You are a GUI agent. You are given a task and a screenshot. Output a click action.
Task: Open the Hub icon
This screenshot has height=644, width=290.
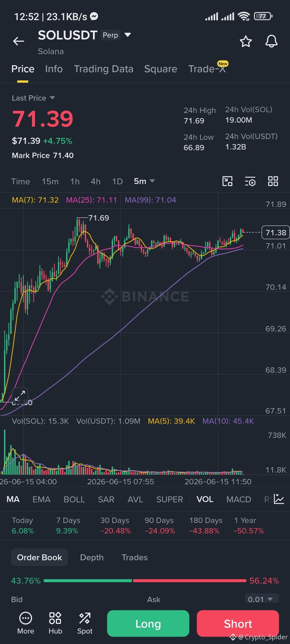coord(55,623)
